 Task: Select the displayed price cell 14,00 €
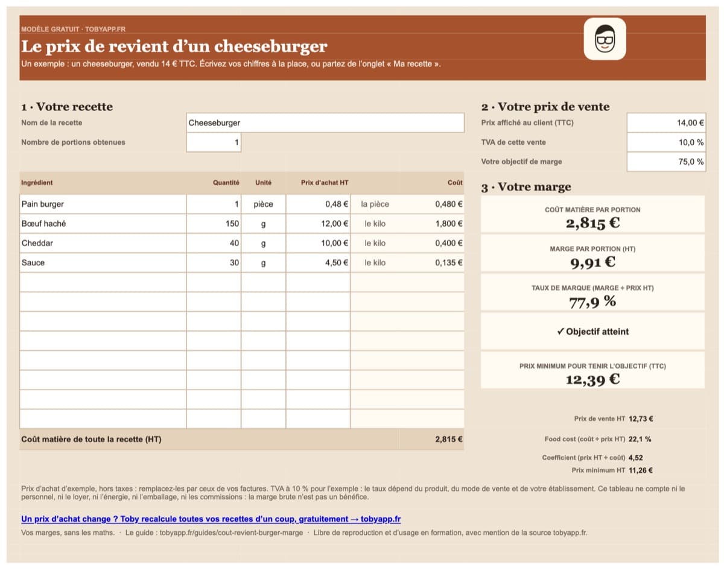tap(666, 123)
